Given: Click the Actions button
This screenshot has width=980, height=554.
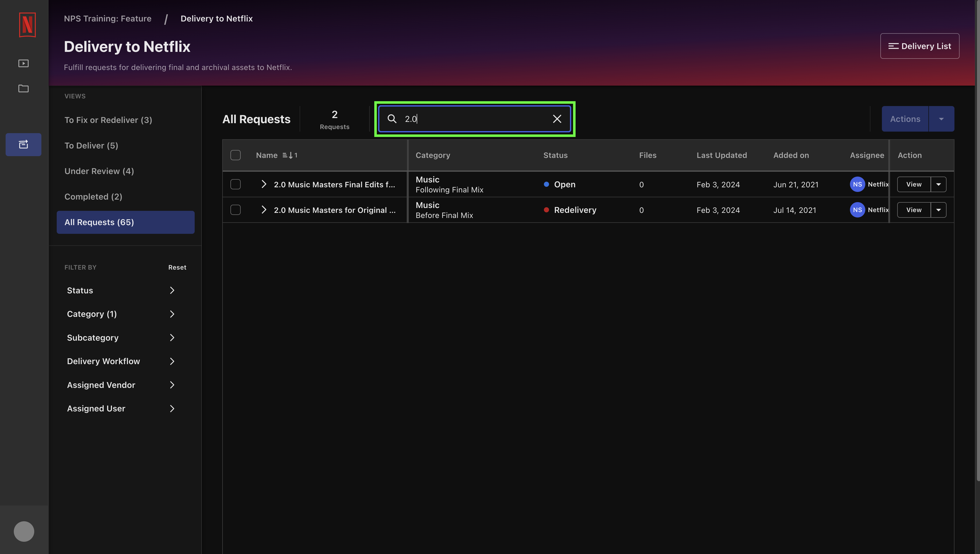Looking at the screenshot, I should click(x=905, y=119).
